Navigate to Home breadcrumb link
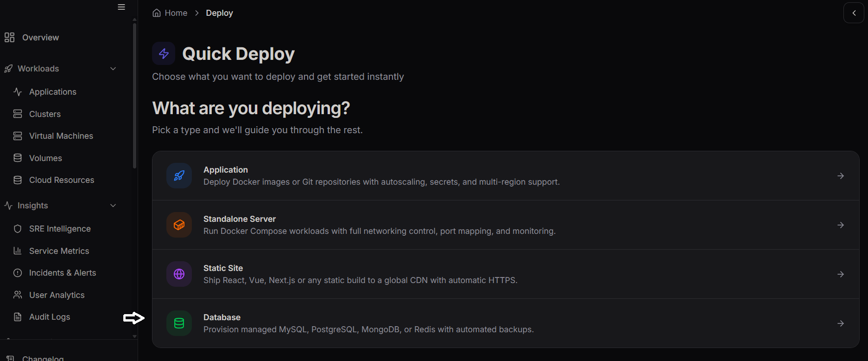This screenshot has height=361, width=868. pos(176,13)
